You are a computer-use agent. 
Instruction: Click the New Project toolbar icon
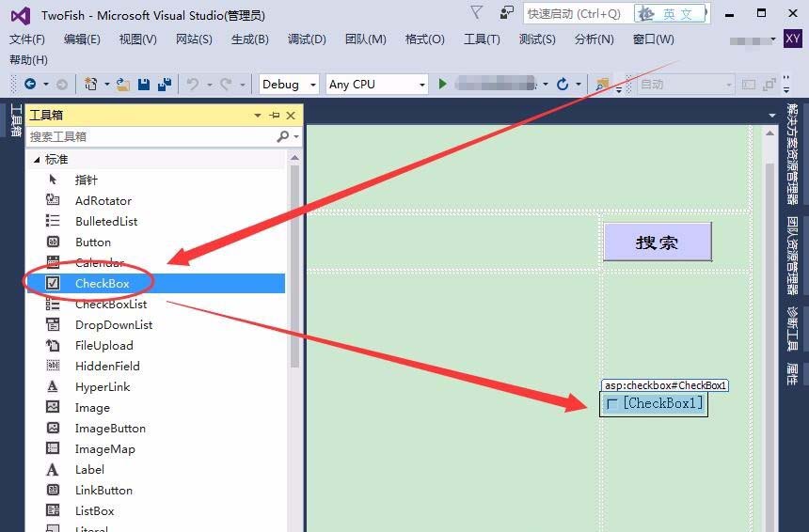coord(91,84)
